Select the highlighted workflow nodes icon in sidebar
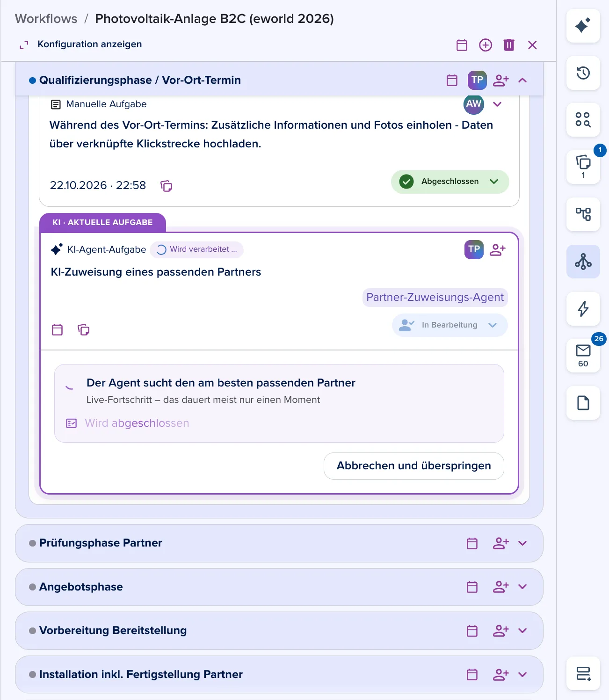 coord(583,262)
